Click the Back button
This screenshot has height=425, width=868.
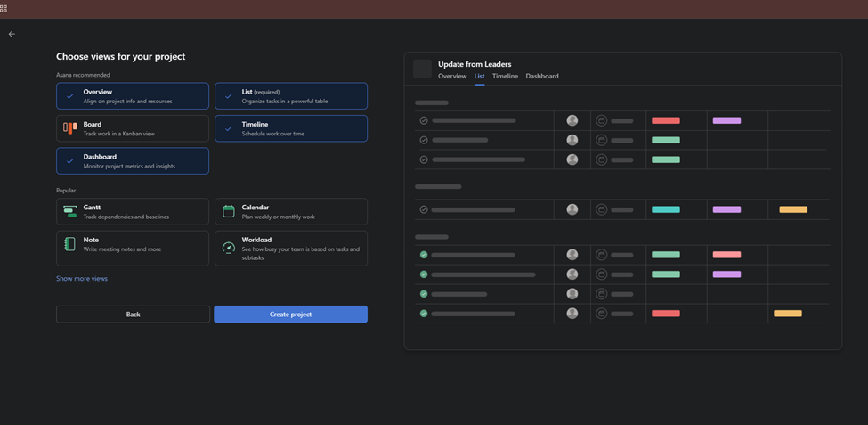click(x=133, y=315)
